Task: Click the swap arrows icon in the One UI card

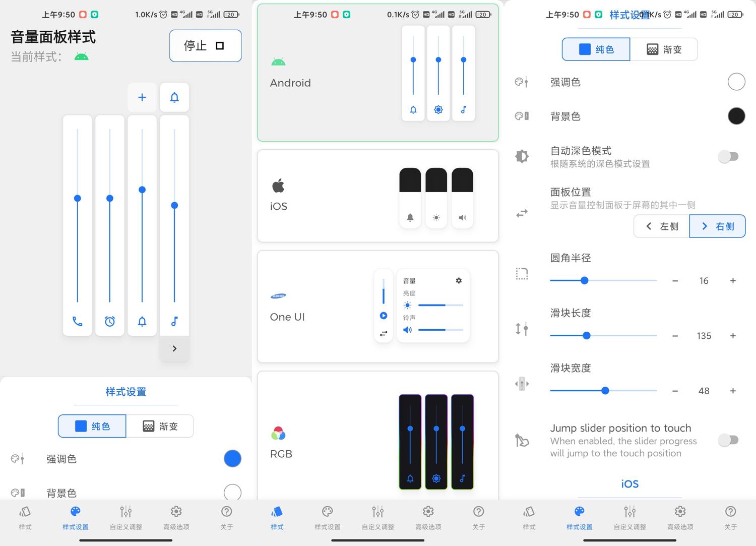Action: (384, 333)
